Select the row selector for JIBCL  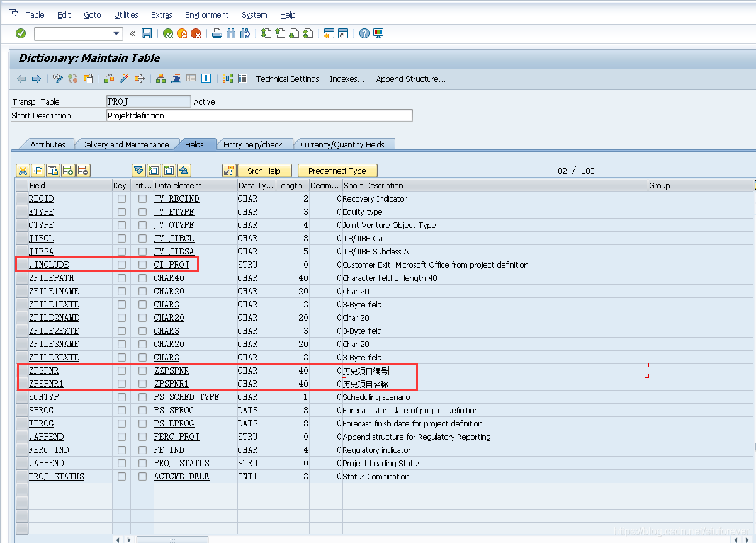pyautogui.click(x=22, y=238)
